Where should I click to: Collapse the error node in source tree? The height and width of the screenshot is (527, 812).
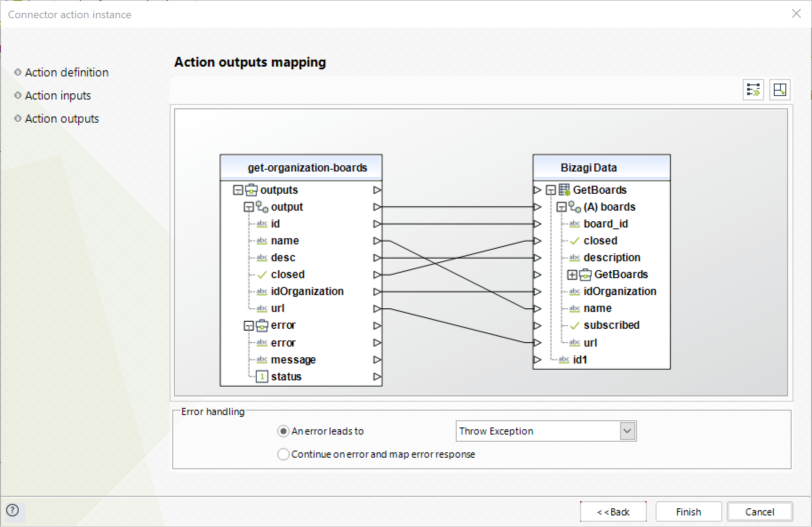tap(249, 326)
